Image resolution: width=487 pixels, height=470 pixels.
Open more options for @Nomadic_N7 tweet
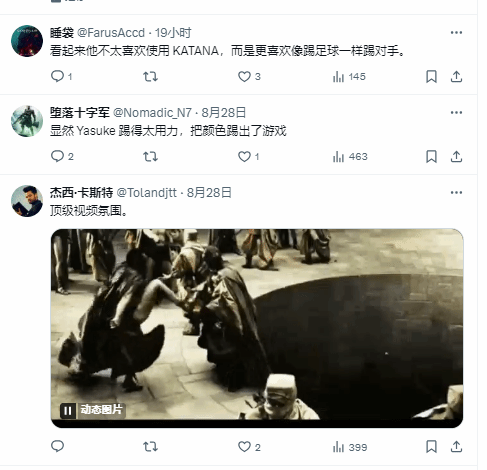click(x=456, y=112)
